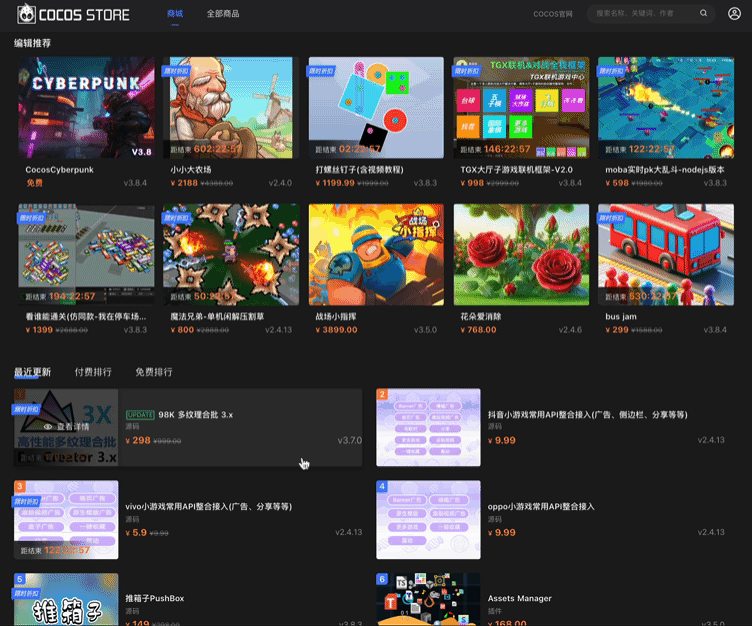Click the rank 6 badge on Assets Manager

pyautogui.click(x=382, y=579)
